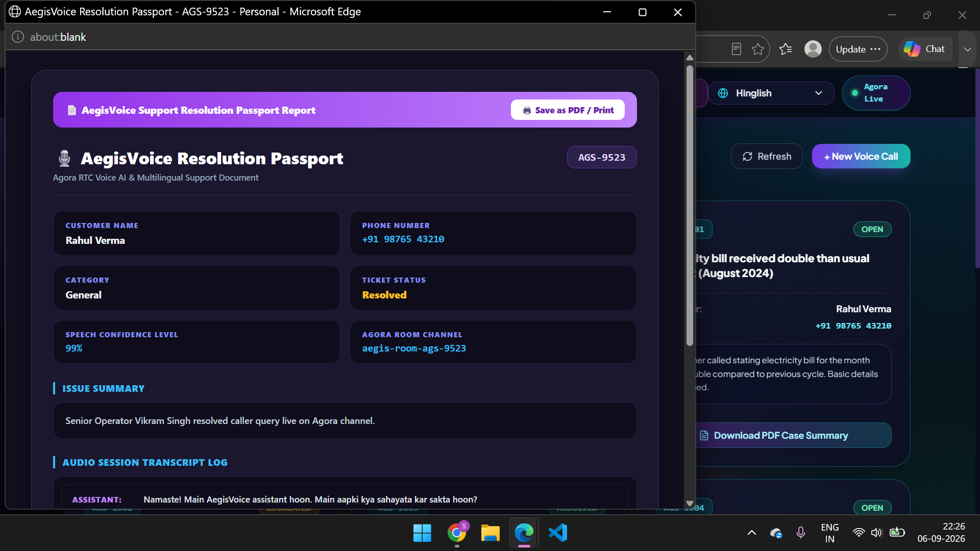
Task: Click the vertical scrollbar thumb of the passport window
Action: pos(690,205)
